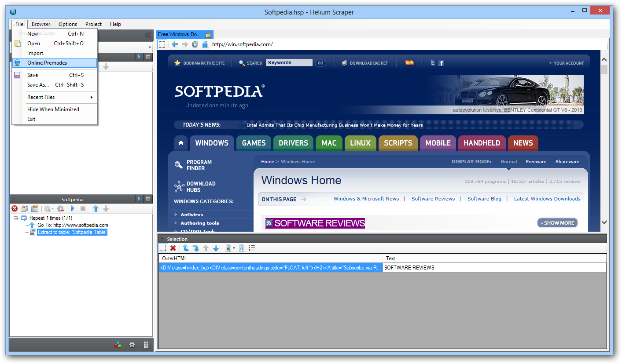Screen dimensions: 622x364
Task: Click the paste actions clipboard icon
Action: pyautogui.click(x=34, y=208)
